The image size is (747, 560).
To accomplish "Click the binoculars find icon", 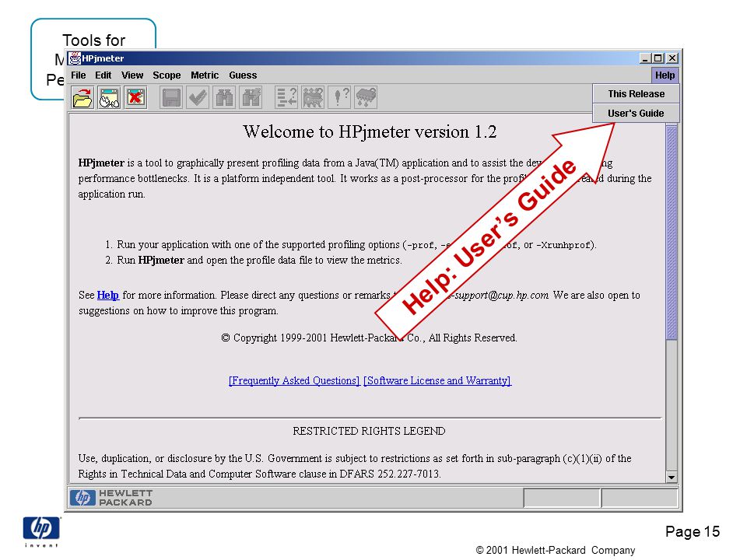I will pyautogui.click(x=224, y=98).
